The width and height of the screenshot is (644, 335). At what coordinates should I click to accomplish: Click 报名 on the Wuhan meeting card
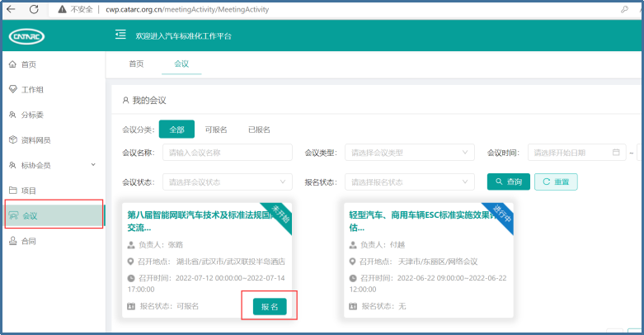click(x=270, y=306)
